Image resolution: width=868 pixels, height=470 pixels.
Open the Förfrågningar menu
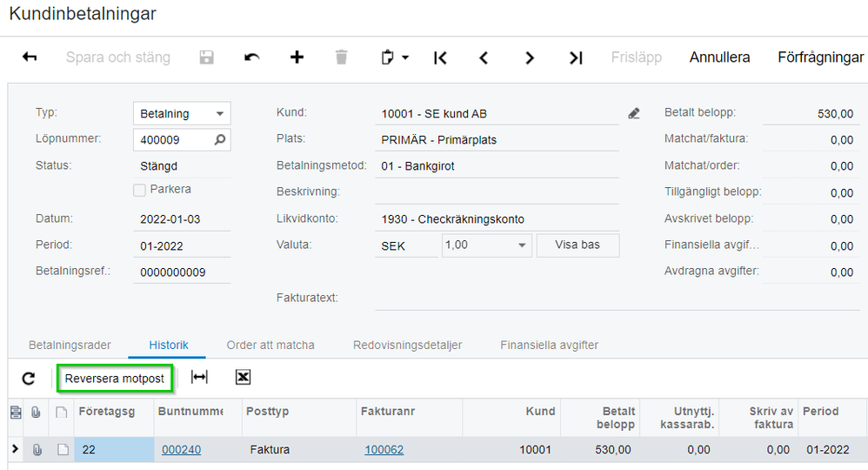(820, 57)
